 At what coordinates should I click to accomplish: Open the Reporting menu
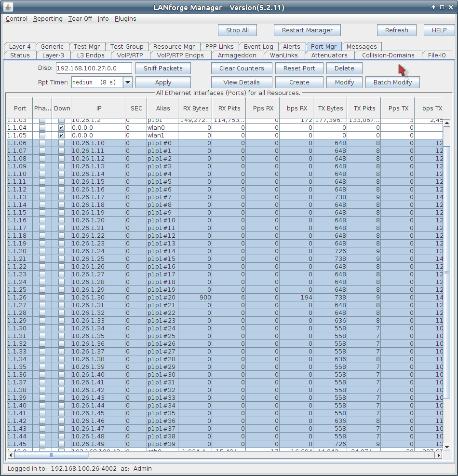click(x=48, y=19)
